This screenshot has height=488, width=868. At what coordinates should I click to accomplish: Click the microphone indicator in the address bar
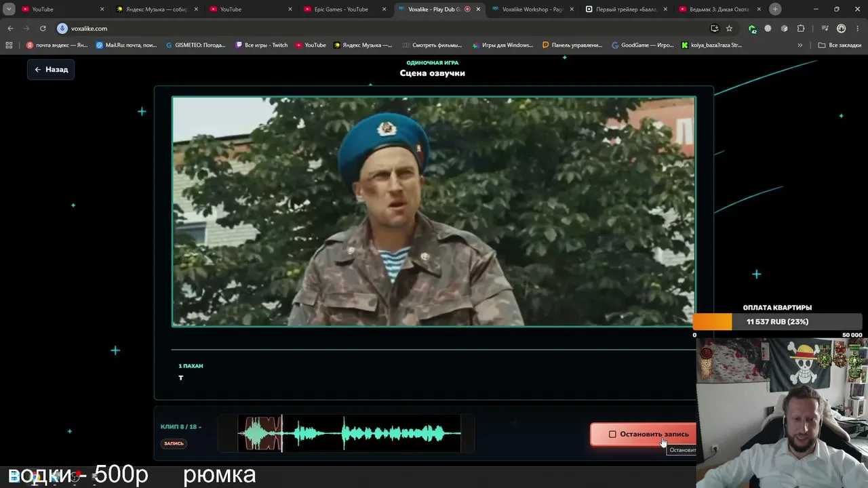pos(62,28)
